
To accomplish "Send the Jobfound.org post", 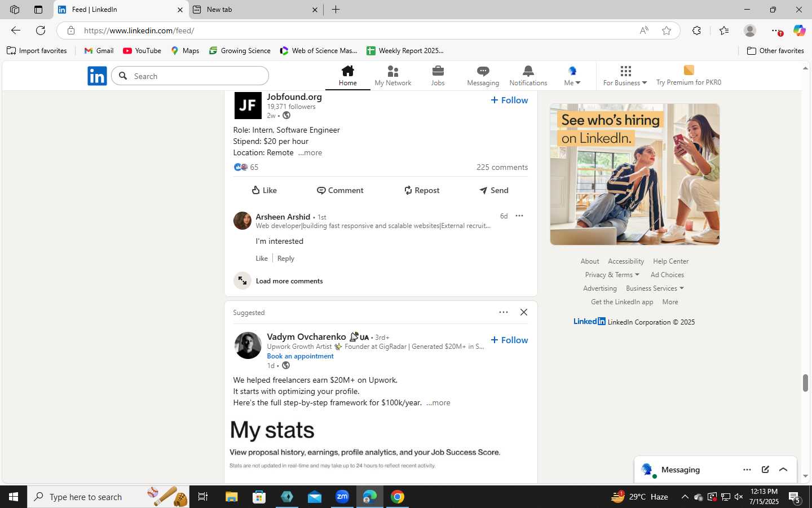I will point(493,190).
